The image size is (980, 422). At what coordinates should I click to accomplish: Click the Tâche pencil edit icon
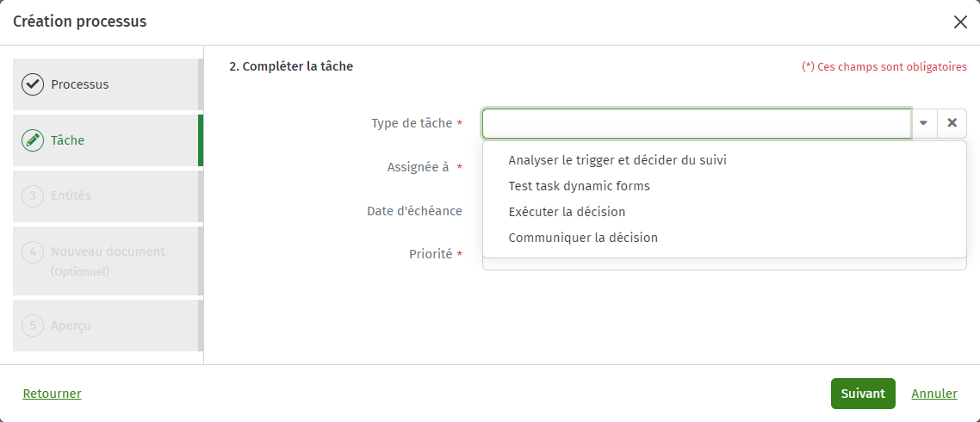click(x=33, y=140)
